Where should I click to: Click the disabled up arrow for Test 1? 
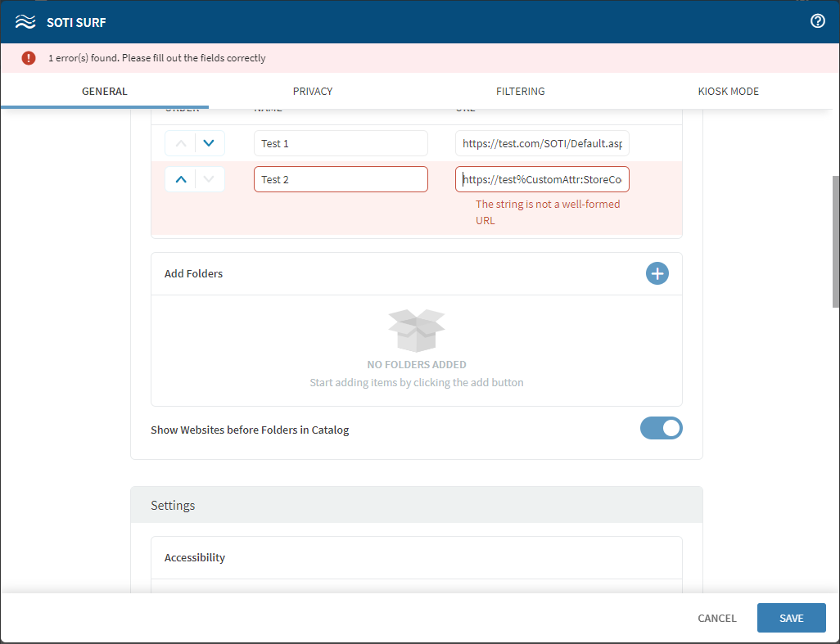point(181,143)
